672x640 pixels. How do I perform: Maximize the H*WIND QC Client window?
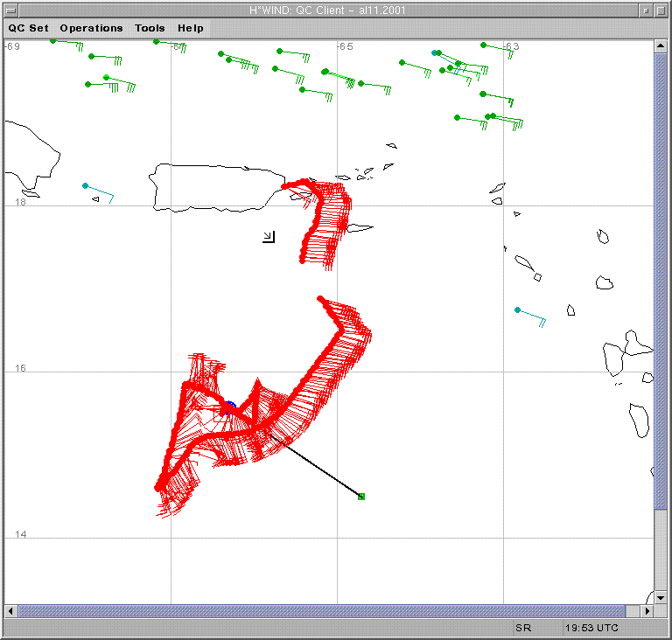tap(661, 10)
